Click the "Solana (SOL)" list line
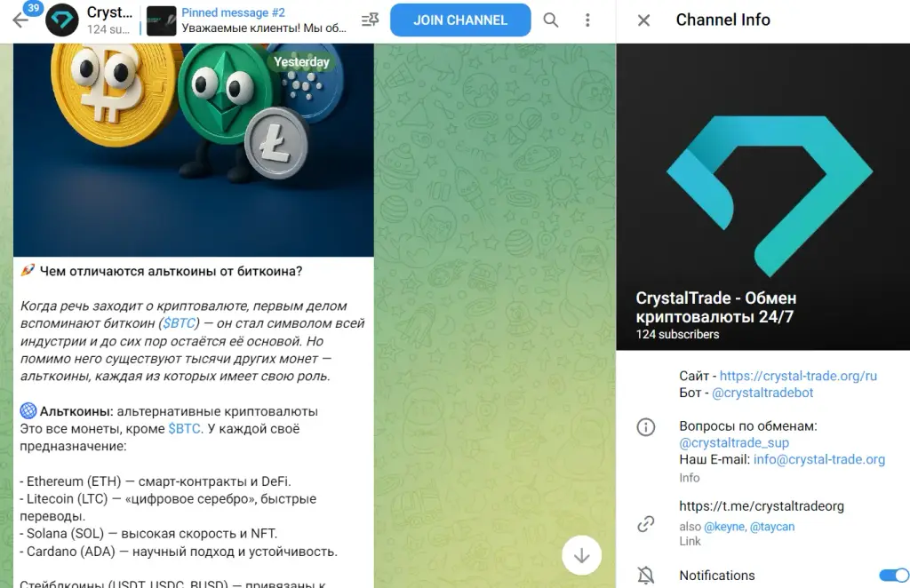This screenshot has height=588, width=910. tap(148, 534)
